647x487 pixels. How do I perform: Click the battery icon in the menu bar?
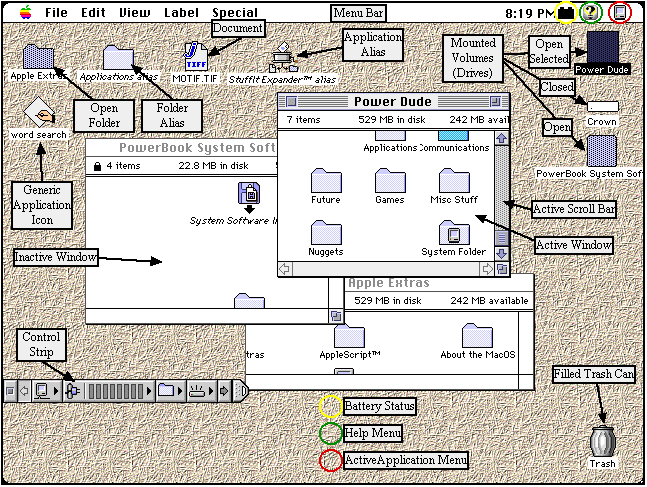566,13
